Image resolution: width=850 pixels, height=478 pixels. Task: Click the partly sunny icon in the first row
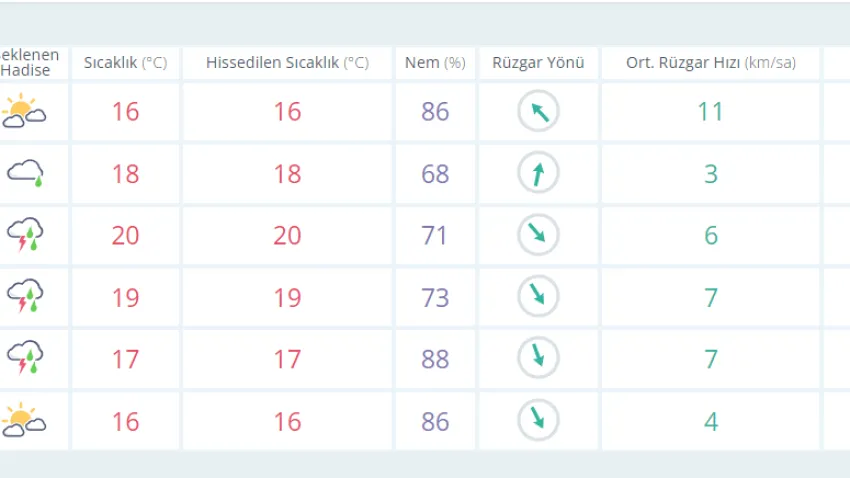[x=24, y=111]
